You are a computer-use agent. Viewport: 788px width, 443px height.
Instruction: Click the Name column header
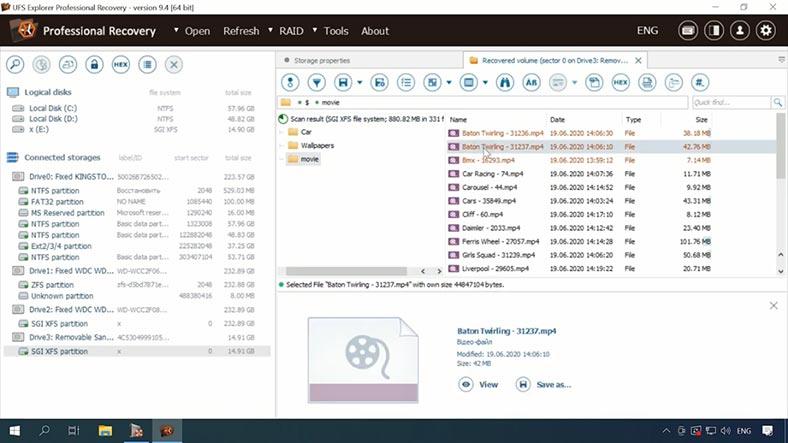[x=496, y=120]
